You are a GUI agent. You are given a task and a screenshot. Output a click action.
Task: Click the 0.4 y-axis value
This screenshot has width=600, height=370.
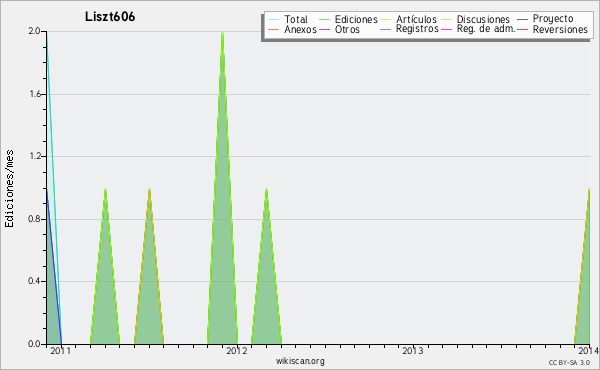(34, 282)
